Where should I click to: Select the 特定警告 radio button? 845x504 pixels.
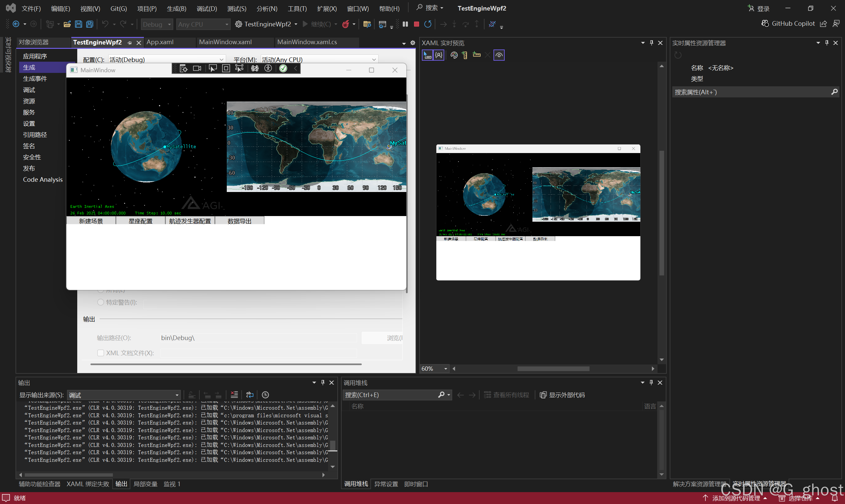coord(101,302)
